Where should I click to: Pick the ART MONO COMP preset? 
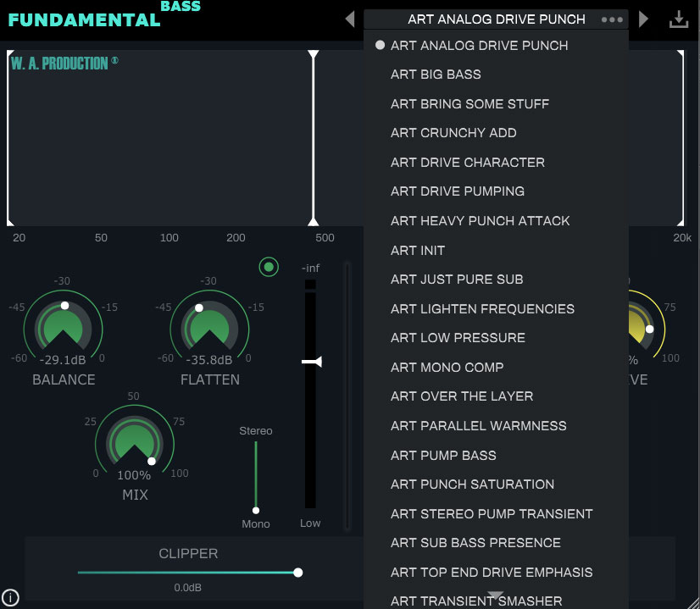point(447,368)
